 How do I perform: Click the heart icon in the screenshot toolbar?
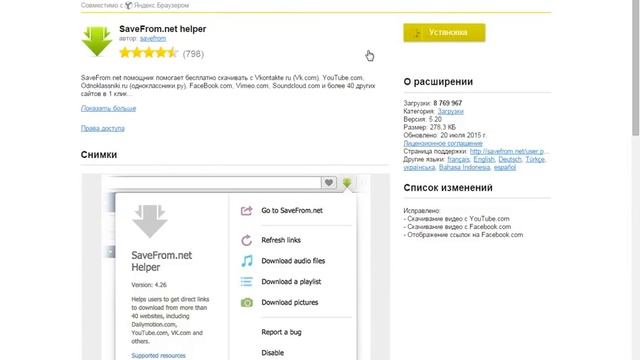point(329,182)
